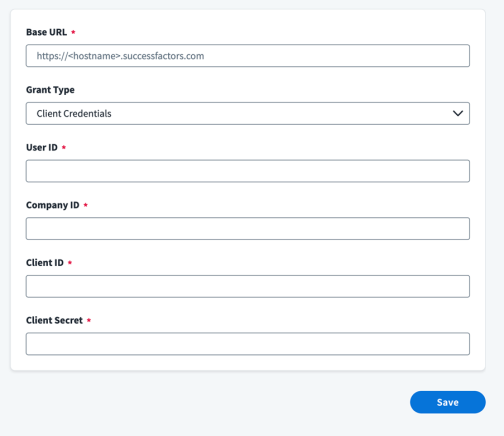504x436 pixels.
Task: Focus the Client Secret input box
Action: [248, 344]
